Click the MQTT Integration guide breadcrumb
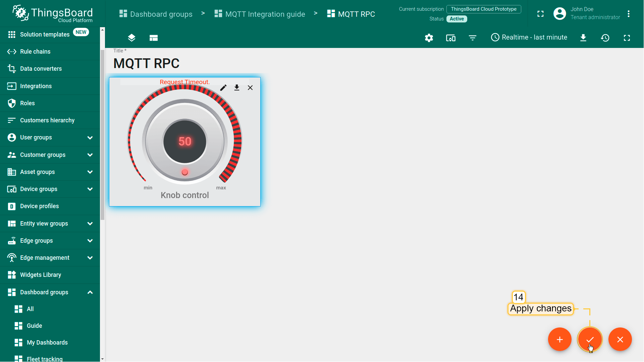644x362 pixels. (265, 14)
